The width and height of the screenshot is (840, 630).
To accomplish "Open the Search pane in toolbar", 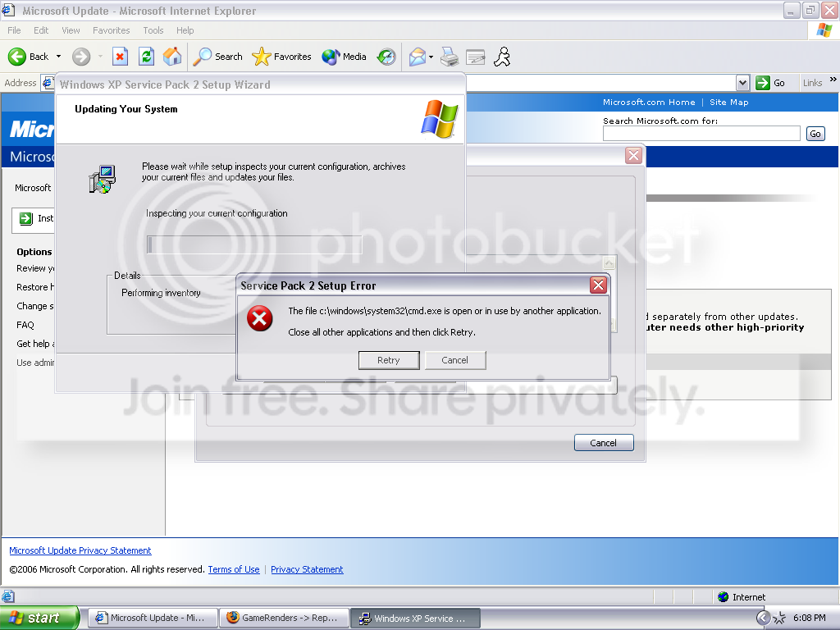I will 217,57.
